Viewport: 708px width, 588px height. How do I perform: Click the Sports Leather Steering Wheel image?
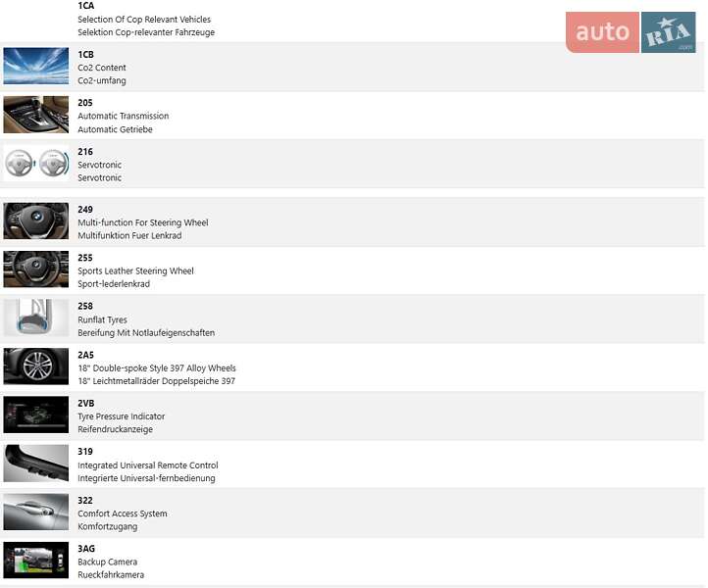36,269
